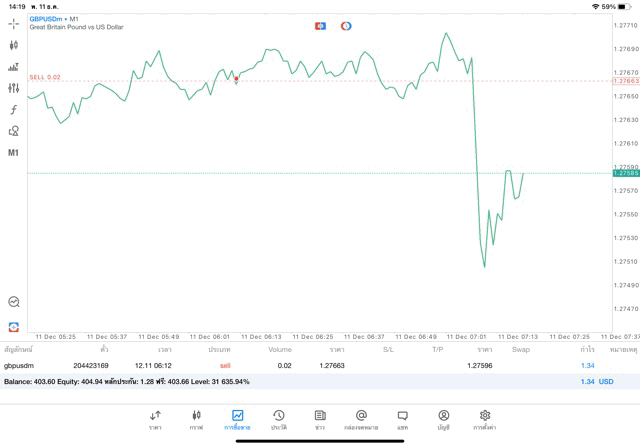Open the chart type candlestick icon
The image size is (640, 447).
14,45
